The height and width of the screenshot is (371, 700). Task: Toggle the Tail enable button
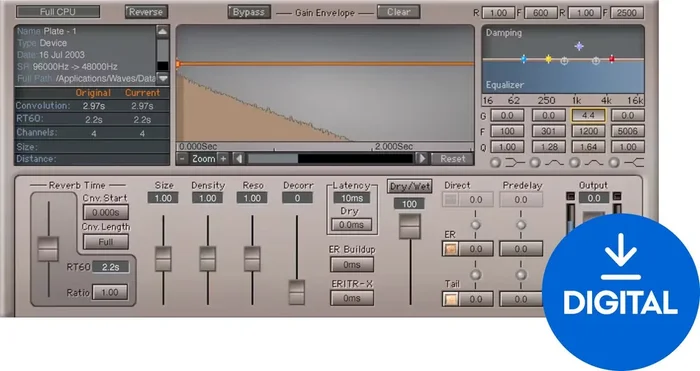pyautogui.click(x=450, y=299)
